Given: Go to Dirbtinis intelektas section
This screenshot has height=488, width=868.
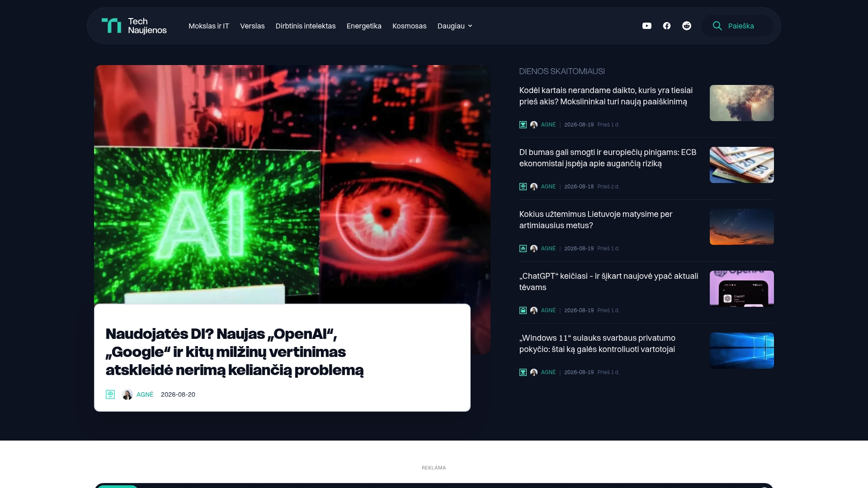Looking at the screenshot, I should pos(306,26).
